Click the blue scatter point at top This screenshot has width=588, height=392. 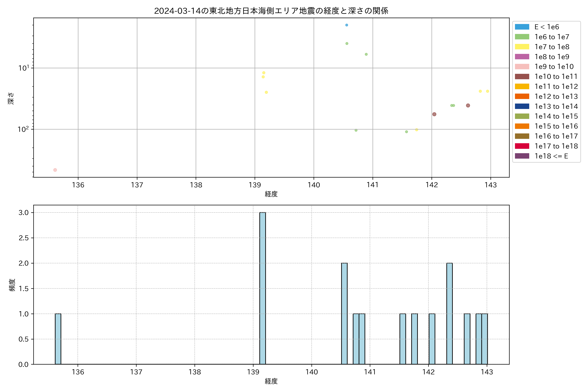click(x=346, y=25)
